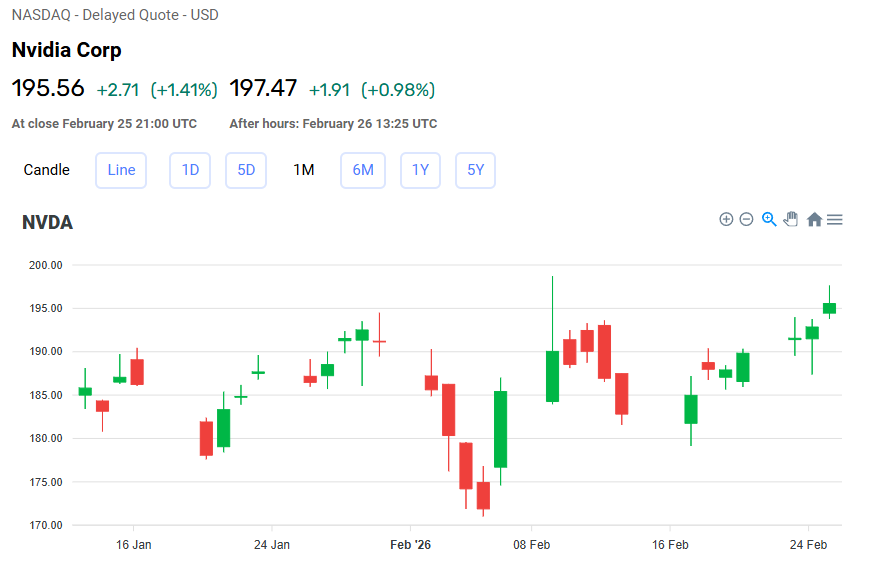
Task: Click the 16 Jan x-axis label
Action: (x=133, y=545)
